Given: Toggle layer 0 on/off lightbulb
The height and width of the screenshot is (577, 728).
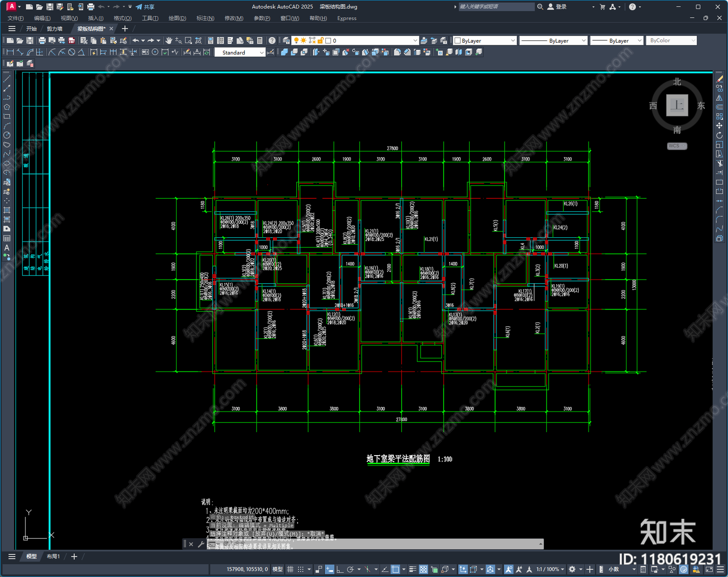Looking at the screenshot, I should [297, 40].
